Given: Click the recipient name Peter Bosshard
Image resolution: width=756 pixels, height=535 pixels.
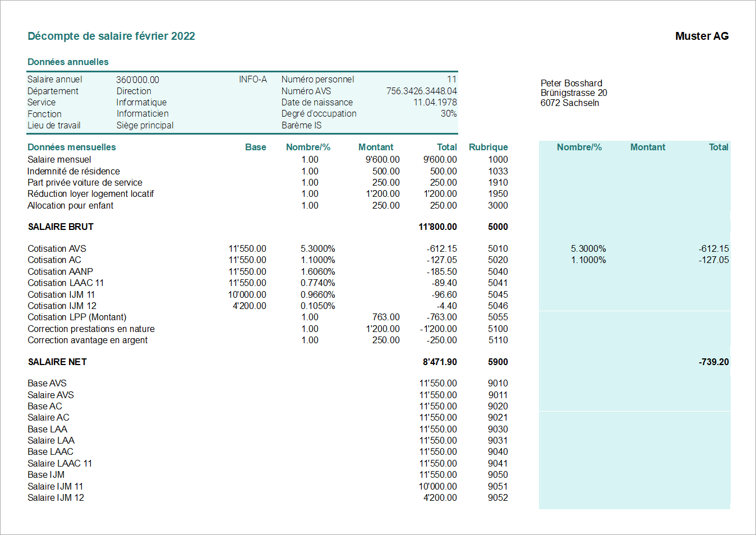Looking at the screenshot, I should 571,84.
